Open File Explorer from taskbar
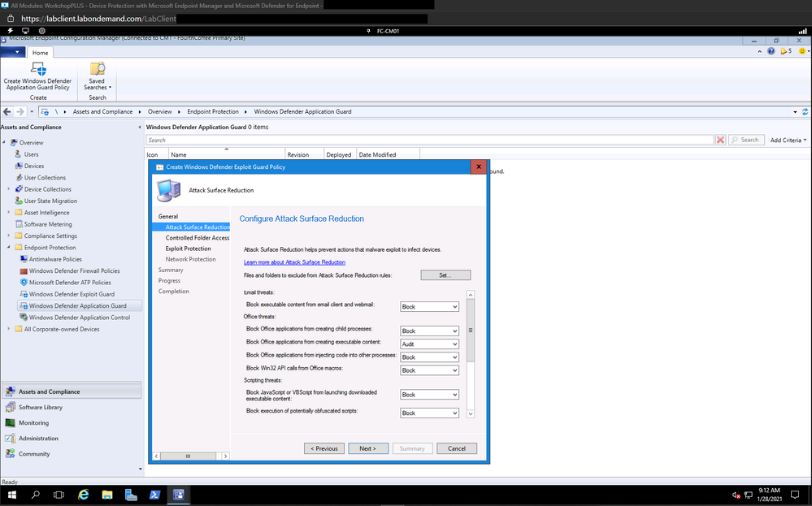 [107, 495]
